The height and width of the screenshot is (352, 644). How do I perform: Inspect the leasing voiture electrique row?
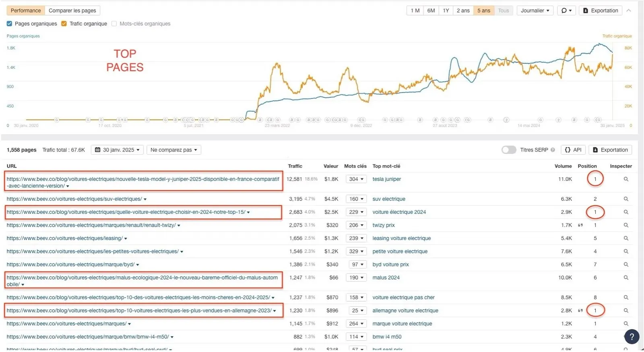(x=626, y=238)
